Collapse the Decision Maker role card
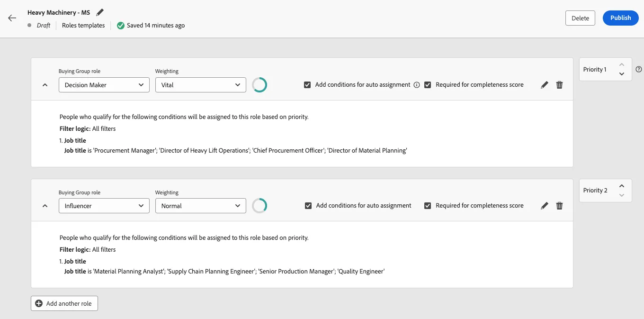Image resolution: width=644 pixels, height=319 pixels. click(45, 85)
